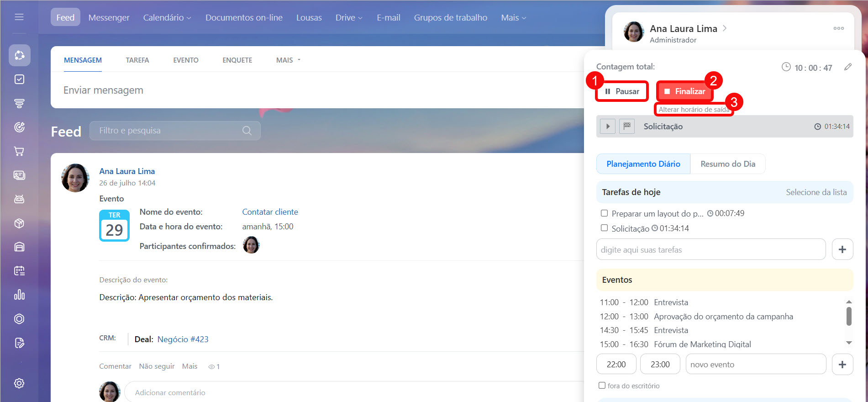The width and height of the screenshot is (868, 402).
Task: Open the bar chart analytics sidebar icon
Action: coord(19,295)
